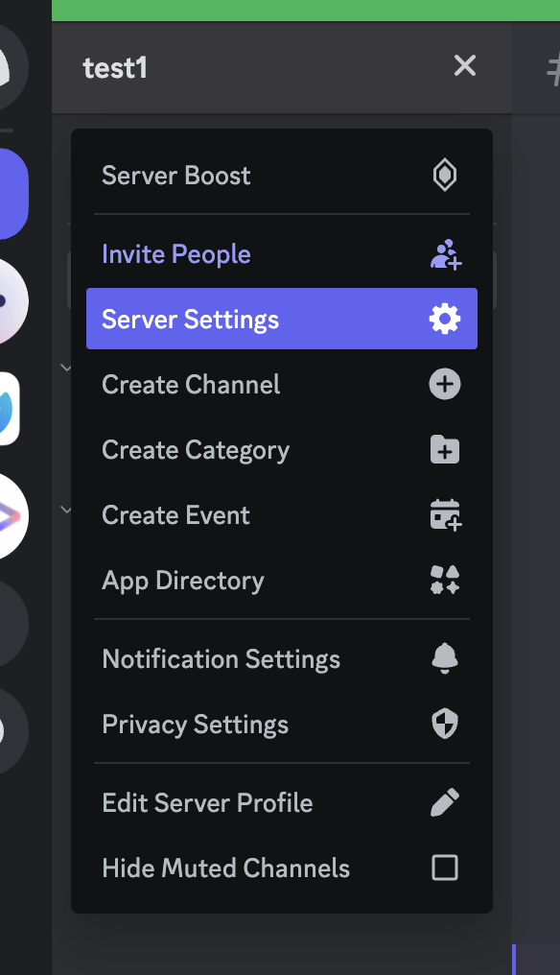
Task: Click the Server Boost gem icon
Action: pyautogui.click(x=444, y=176)
